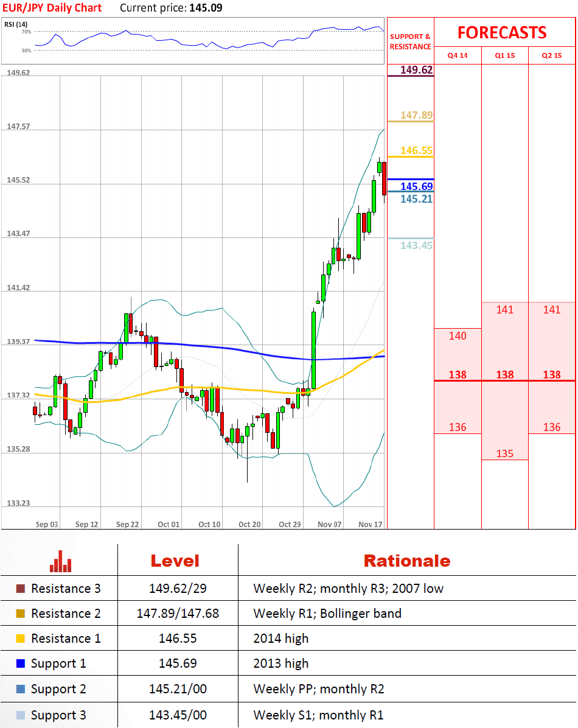Image resolution: width=578 pixels, height=728 pixels.
Task: Click the Sep 03 date axis label
Action: [x=47, y=524]
